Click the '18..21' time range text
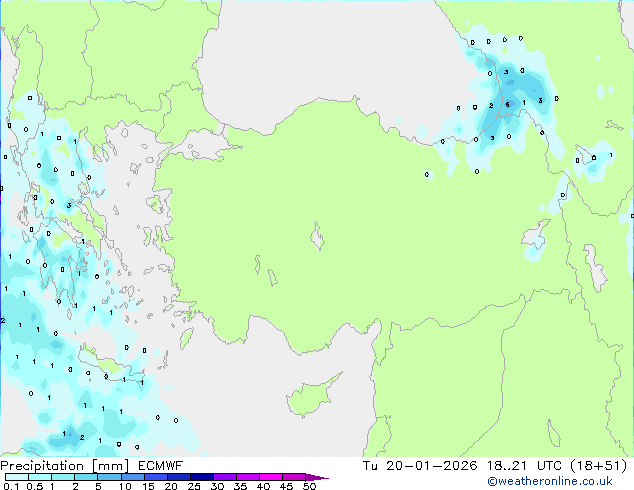The width and height of the screenshot is (634, 490). point(507,466)
